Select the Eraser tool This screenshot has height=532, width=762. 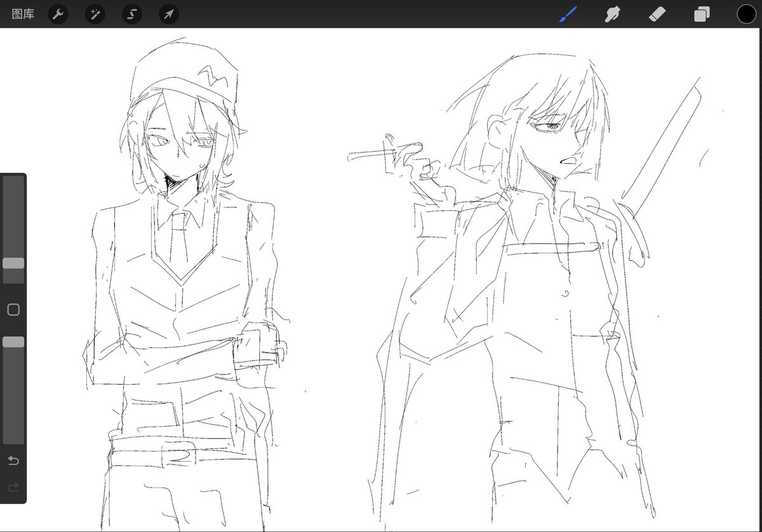point(657,14)
